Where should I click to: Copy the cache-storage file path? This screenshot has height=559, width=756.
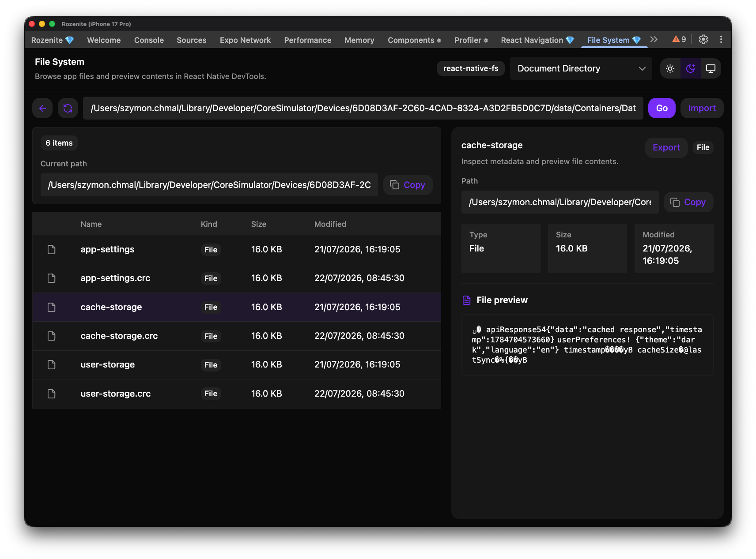[x=688, y=202]
